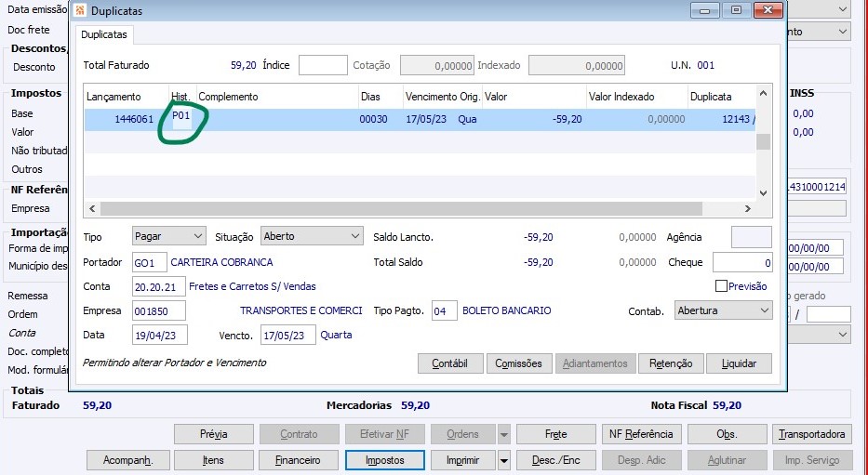This screenshot has width=868, height=475.
Task: Tick the Previsão checkbox
Action: (721, 286)
